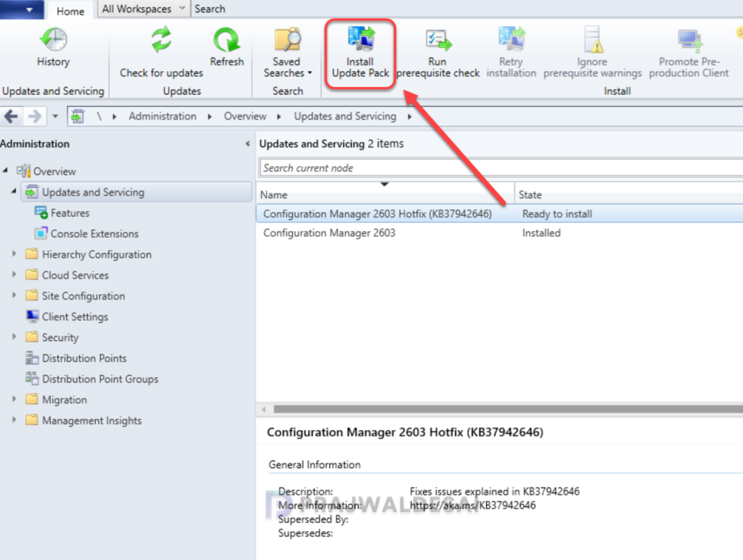Screen dimensions: 743x560
Task: Open the navigation history dropdown arrow
Action: tap(55, 116)
